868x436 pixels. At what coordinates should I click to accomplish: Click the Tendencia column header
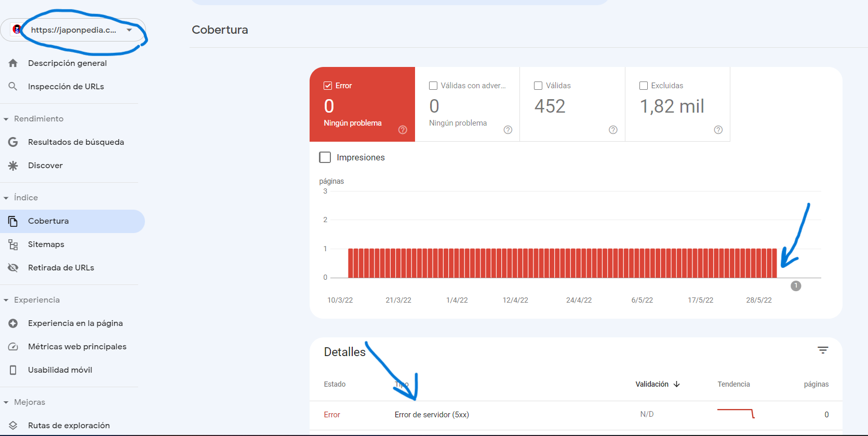[x=733, y=384]
